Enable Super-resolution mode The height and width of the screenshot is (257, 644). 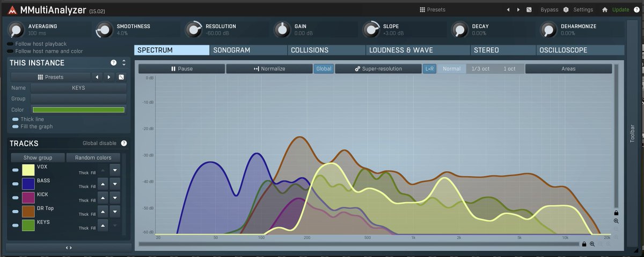tap(378, 69)
